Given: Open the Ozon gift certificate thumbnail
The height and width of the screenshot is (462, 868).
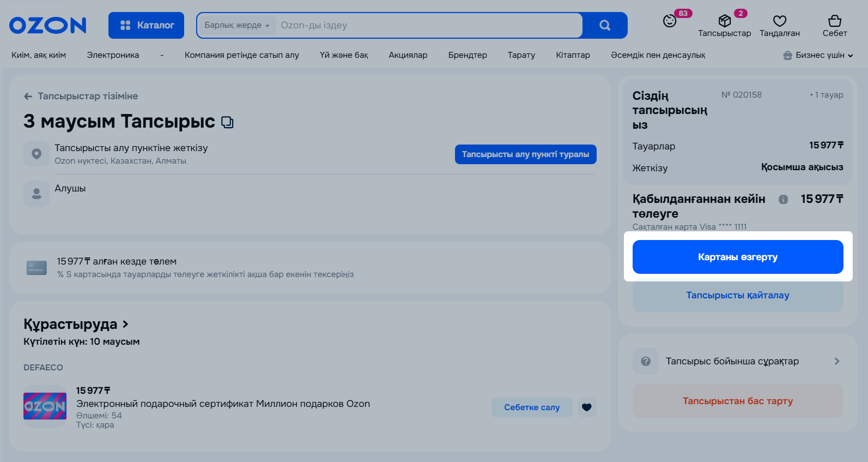Looking at the screenshot, I should 45,406.
